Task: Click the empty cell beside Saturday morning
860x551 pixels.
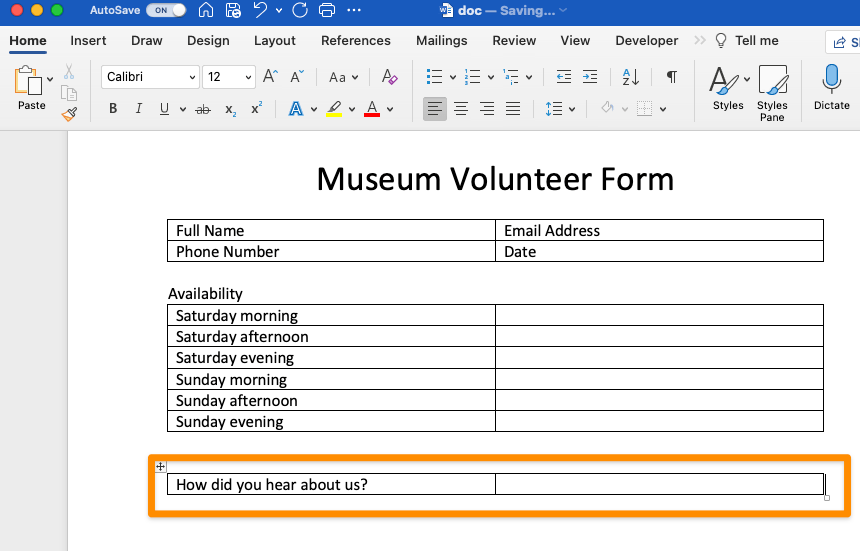Action: pos(658,316)
